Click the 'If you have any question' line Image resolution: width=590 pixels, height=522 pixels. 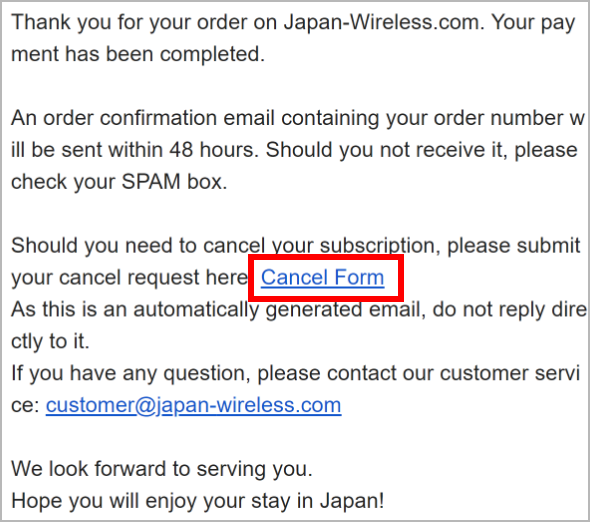click(x=295, y=374)
